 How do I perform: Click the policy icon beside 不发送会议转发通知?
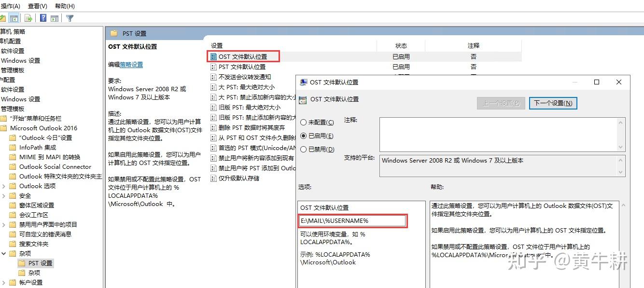tap(213, 77)
